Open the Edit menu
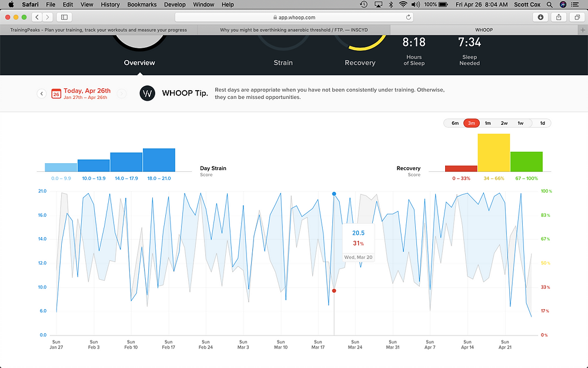The height and width of the screenshot is (368, 588). coord(68,5)
